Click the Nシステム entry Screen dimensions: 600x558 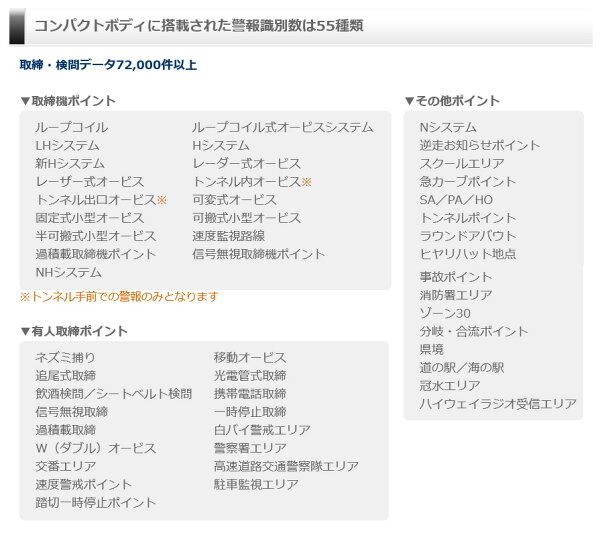[448, 128]
